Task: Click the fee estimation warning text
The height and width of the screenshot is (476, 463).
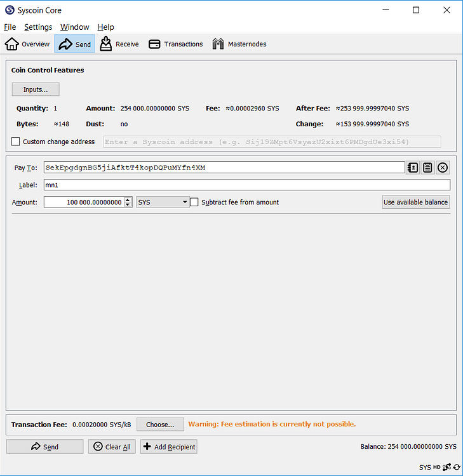Action: 272,424
